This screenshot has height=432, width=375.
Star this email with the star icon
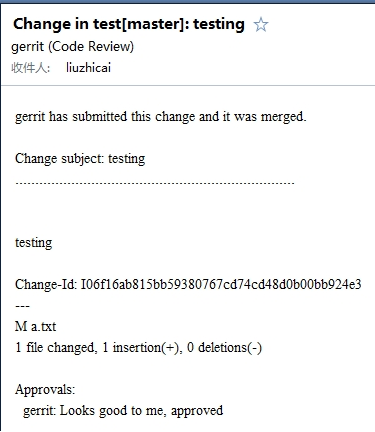pos(261,25)
